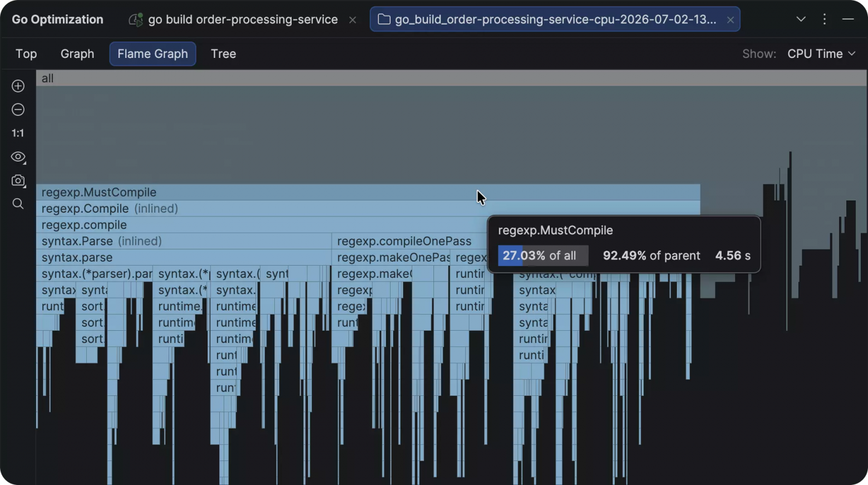Zoom in with the plus icon
This screenshot has width=868, height=485.
[x=18, y=86]
